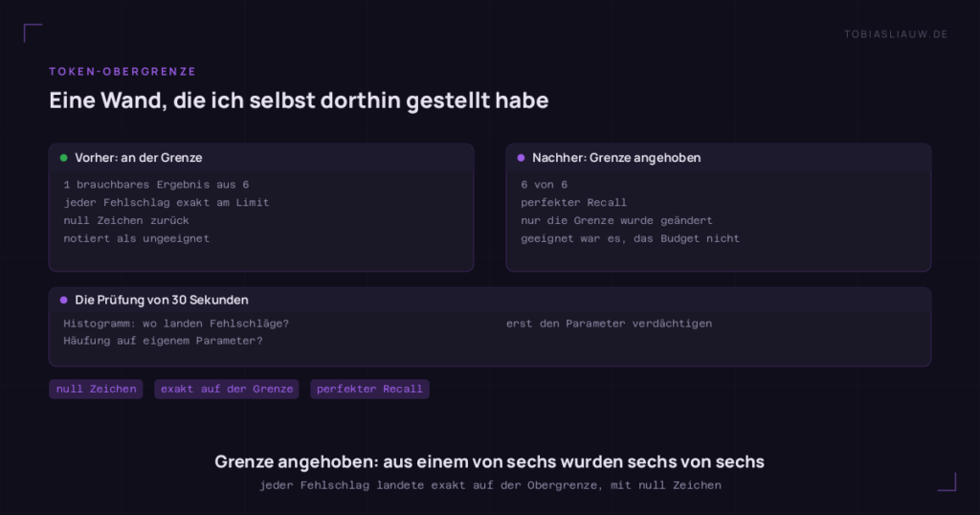The height and width of the screenshot is (515, 980).
Task: Click the purple dot beside 'Die Prüfung von 30 Sekunden'
Action: coord(64,300)
